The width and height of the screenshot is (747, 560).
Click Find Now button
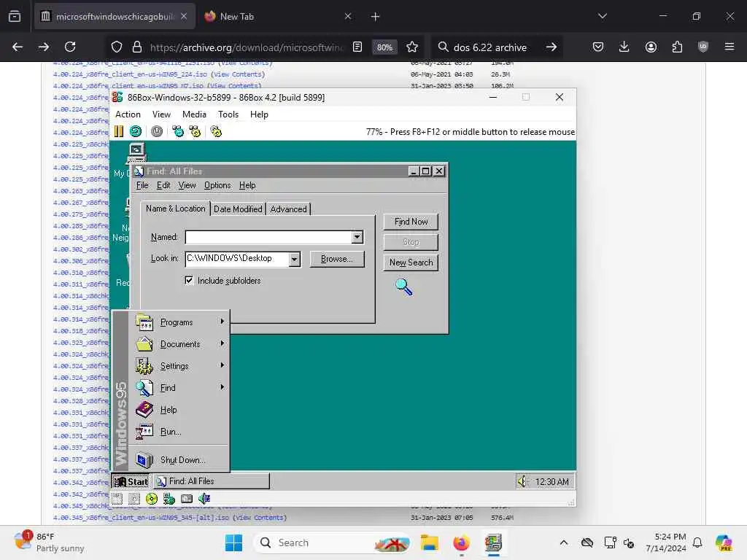click(x=411, y=222)
